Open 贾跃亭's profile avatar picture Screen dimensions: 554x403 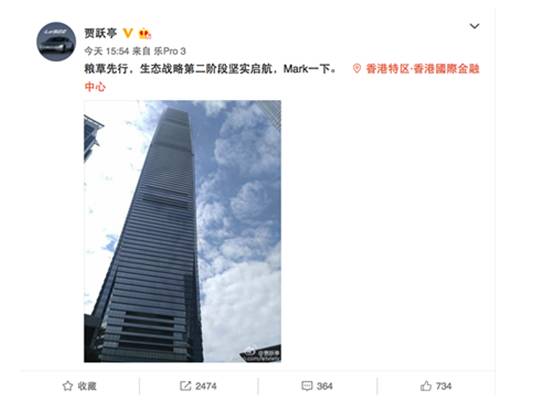56,42
